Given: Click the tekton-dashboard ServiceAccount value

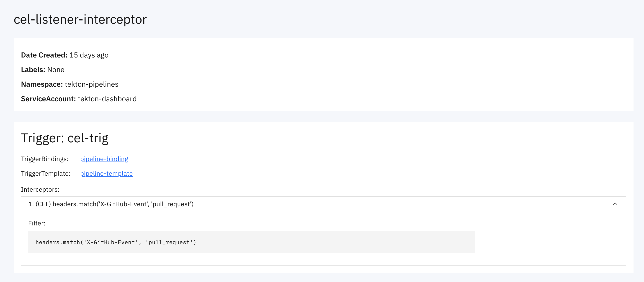Looking at the screenshot, I should click(x=107, y=99).
